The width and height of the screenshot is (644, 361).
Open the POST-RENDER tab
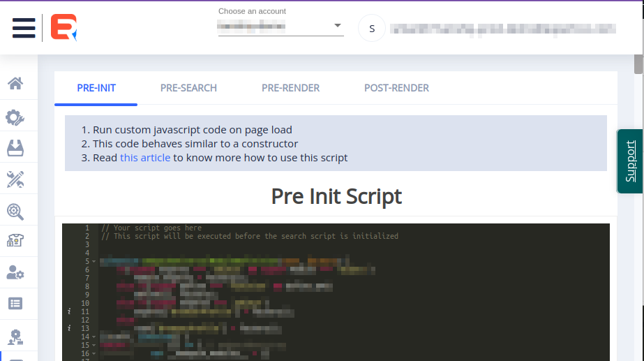[396, 88]
